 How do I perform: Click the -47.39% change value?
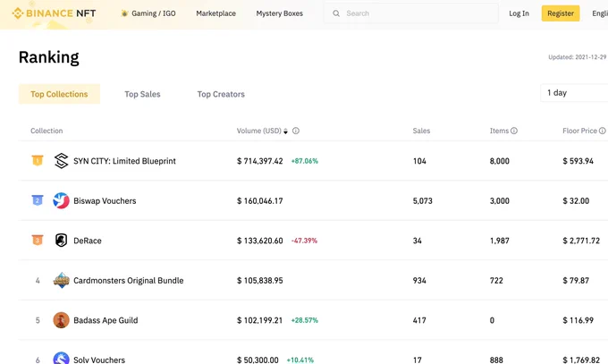pos(304,241)
